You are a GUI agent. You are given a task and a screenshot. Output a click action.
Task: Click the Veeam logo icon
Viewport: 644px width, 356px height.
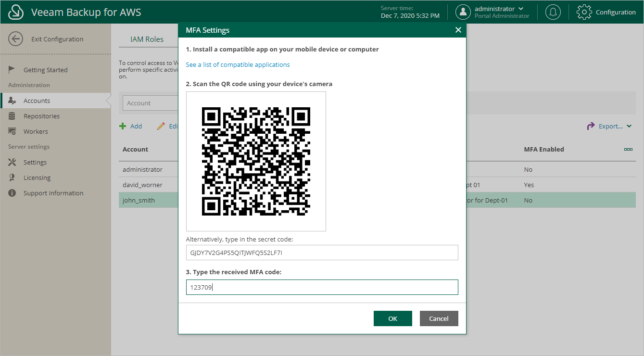[16, 12]
